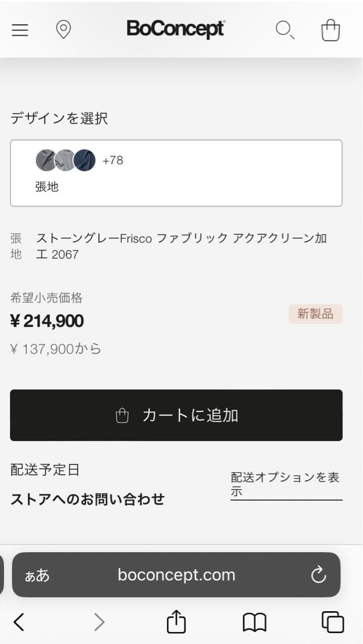Tap ストアへのお問い合わせ contact text
Viewport: 363px width, 644px height.
click(x=88, y=499)
